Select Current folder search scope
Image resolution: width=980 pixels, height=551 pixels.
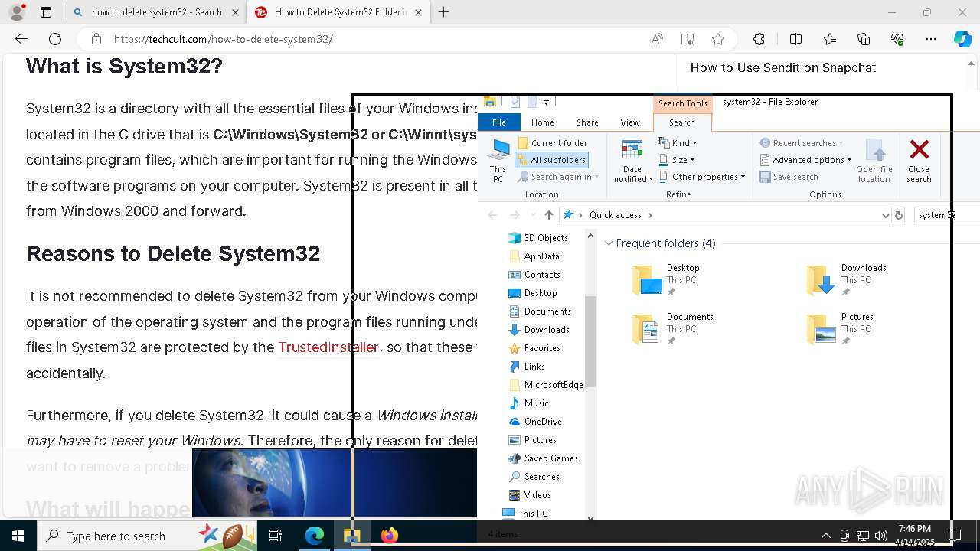[553, 143]
